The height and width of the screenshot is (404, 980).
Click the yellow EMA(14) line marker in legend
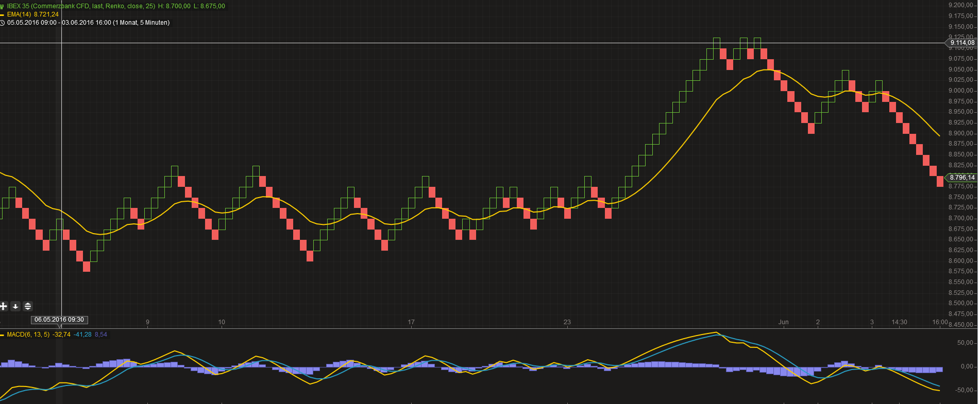point(2,15)
